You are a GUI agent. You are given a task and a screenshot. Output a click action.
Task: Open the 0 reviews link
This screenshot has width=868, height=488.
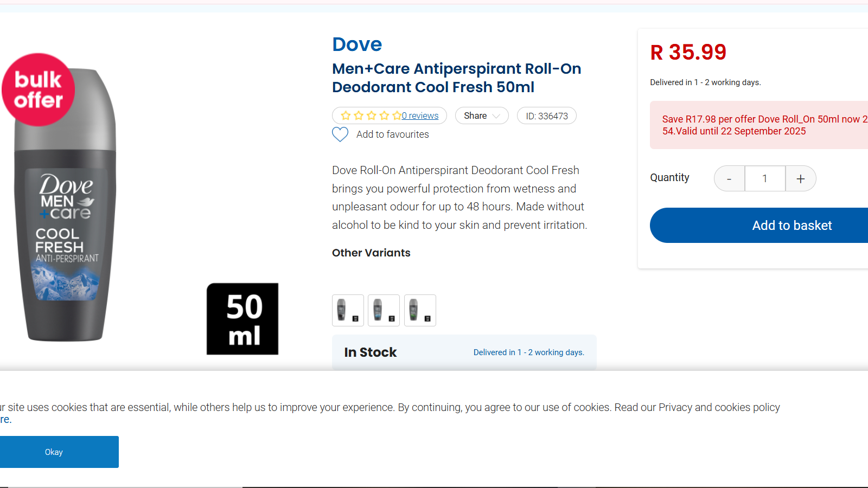[420, 115]
